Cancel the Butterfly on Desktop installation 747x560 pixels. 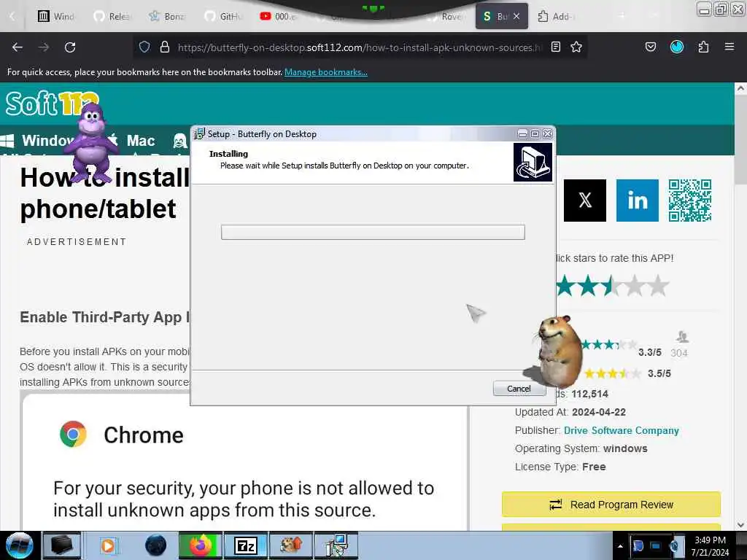click(519, 389)
